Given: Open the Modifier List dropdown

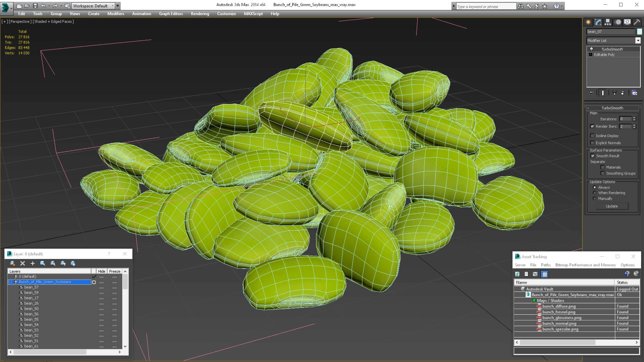Looking at the screenshot, I should point(638,40).
